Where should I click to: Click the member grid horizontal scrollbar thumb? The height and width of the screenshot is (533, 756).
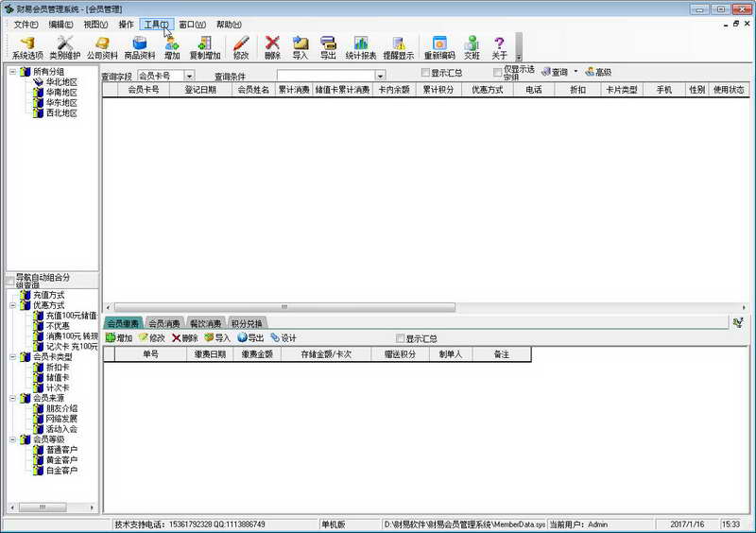coord(284,307)
